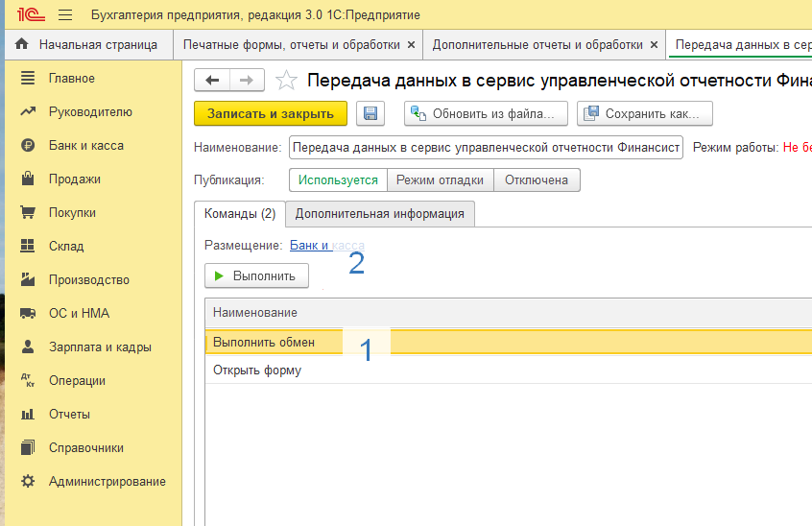Click the Наименование input field
The width and height of the screenshot is (812, 526).
(485, 148)
